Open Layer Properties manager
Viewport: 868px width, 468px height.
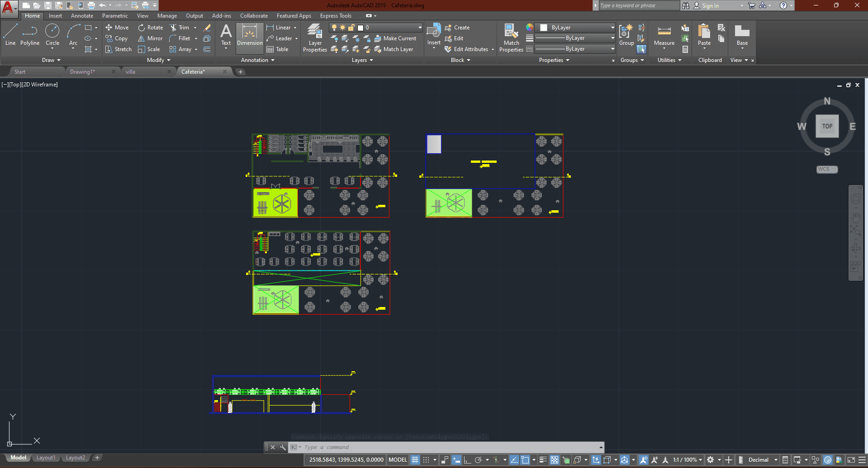315,38
